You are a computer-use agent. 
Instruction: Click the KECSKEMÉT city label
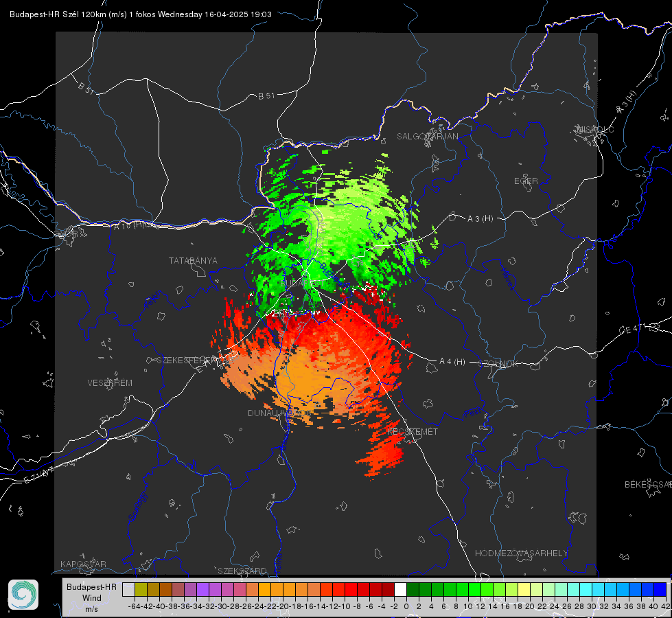(413, 431)
